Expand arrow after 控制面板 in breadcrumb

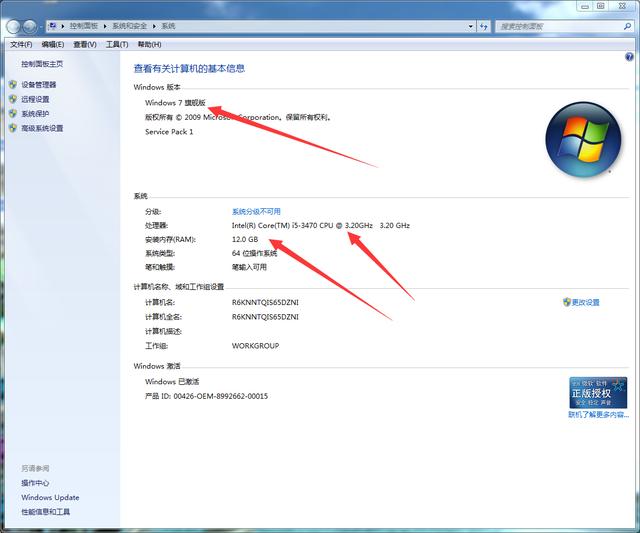click(105, 26)
